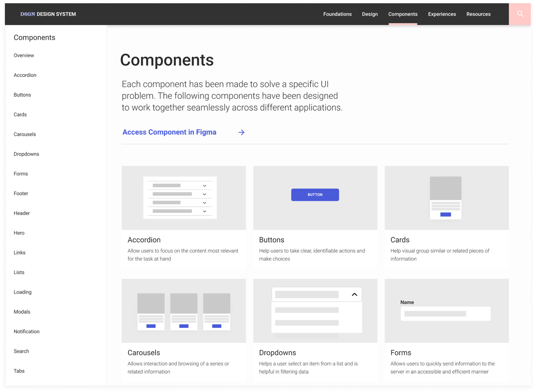The width and height of the screenshot is (536, 392).
Task: Open the Resources nav item
Action: pos(478,14)
